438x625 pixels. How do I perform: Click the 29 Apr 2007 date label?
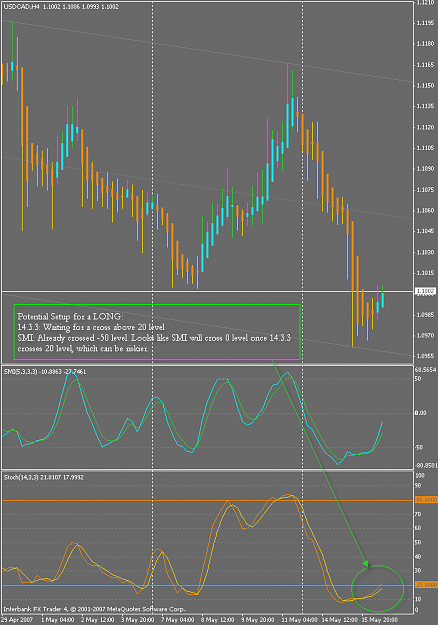pyautogui.click(x=17, y=620)
